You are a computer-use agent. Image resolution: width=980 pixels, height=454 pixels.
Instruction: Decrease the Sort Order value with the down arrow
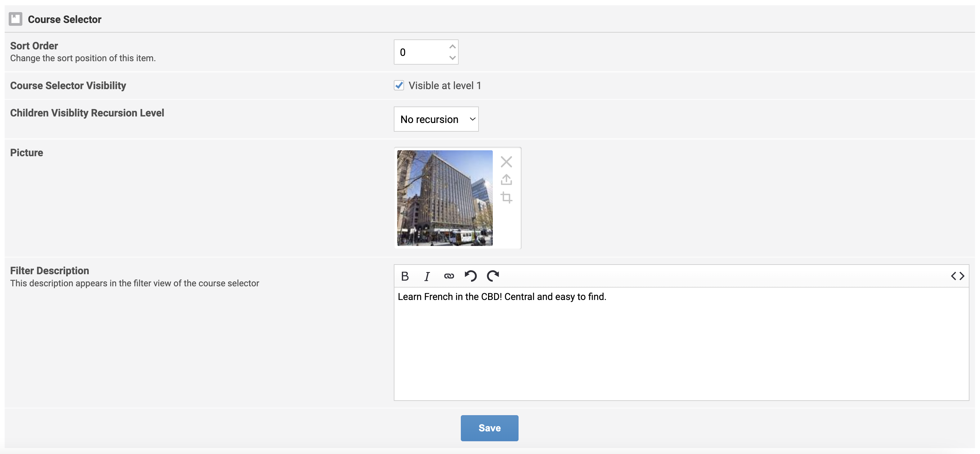point(452,58)
